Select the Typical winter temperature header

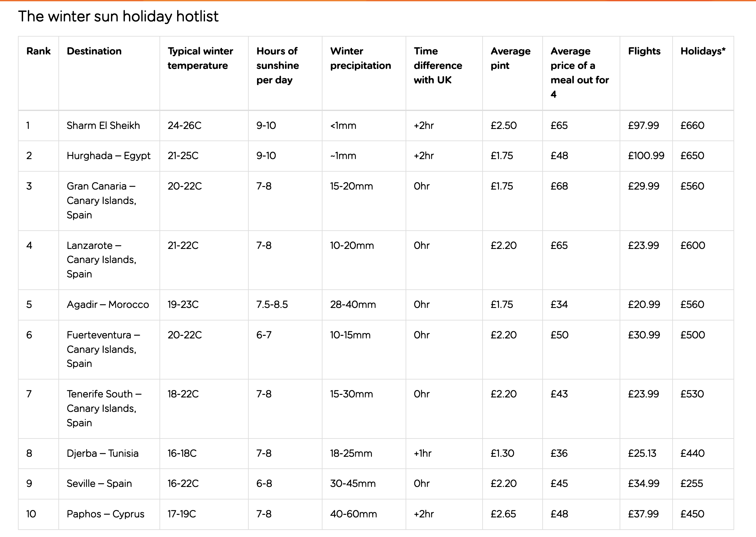coord(200,58)
